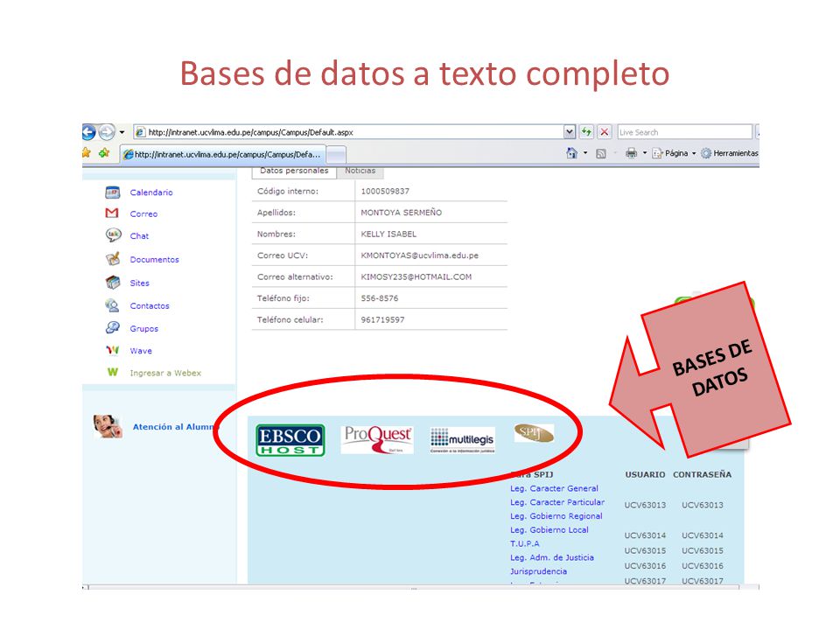
Task: Click the browser Back arrow button
Action: click(x=88, y=132)
